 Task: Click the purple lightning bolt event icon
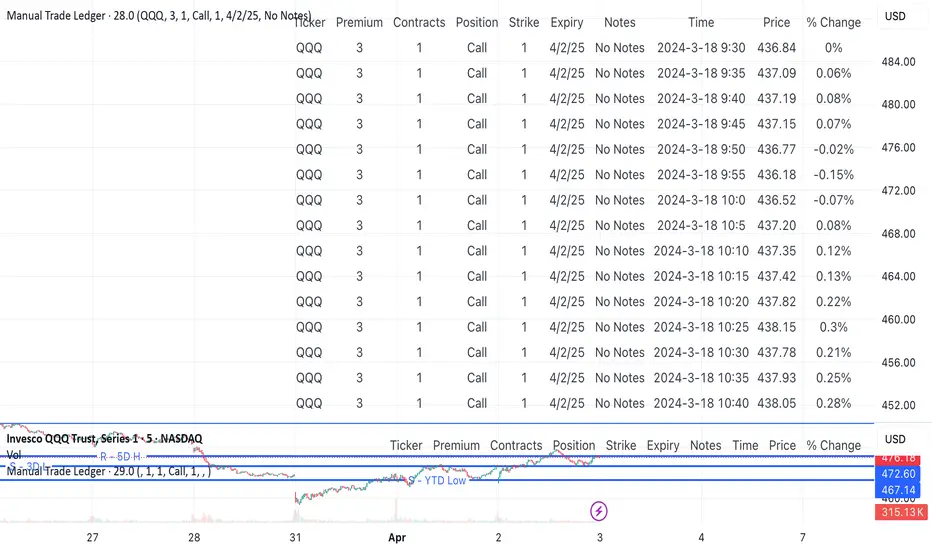598,511
